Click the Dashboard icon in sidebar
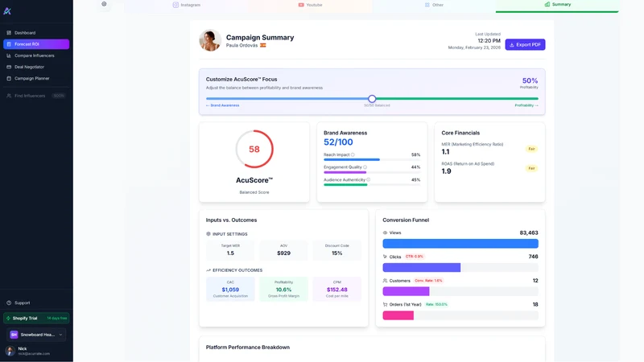The height and width of the screenshot is (362, 644). [9, 33]
